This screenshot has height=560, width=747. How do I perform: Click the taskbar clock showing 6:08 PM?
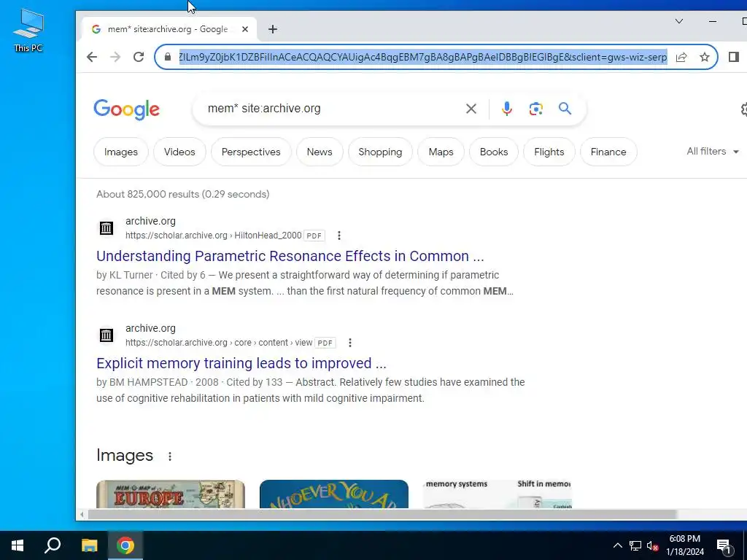pos(684,545)
